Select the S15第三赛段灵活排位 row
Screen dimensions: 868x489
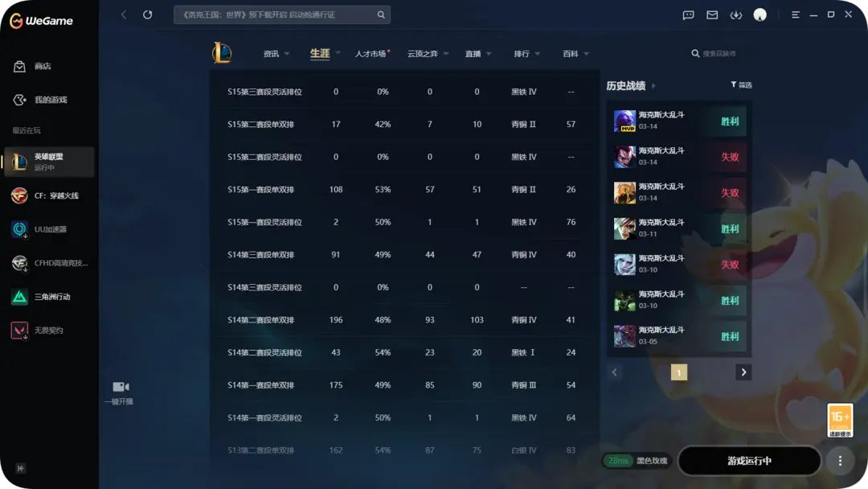[x=404, y=92]
